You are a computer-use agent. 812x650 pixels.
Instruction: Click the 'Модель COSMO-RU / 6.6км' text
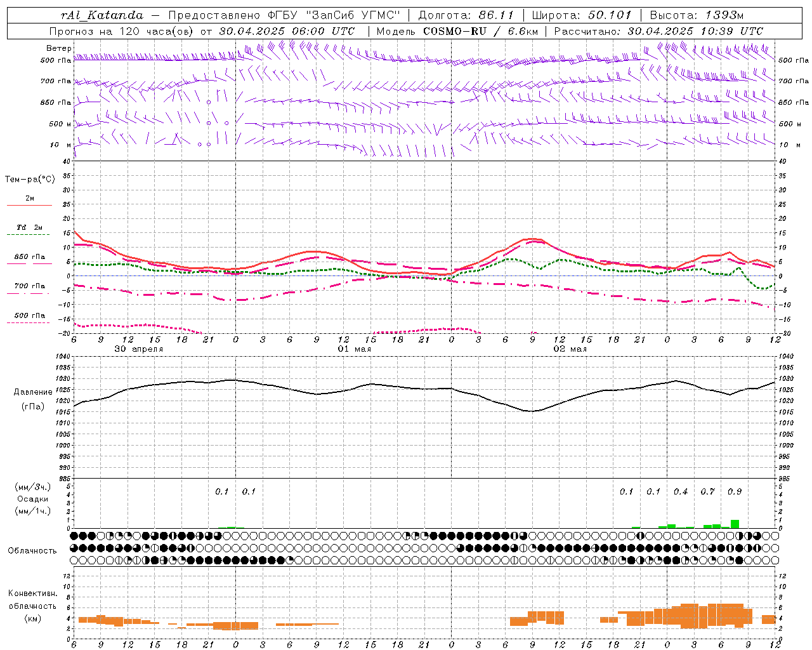(x=457, y=31)
